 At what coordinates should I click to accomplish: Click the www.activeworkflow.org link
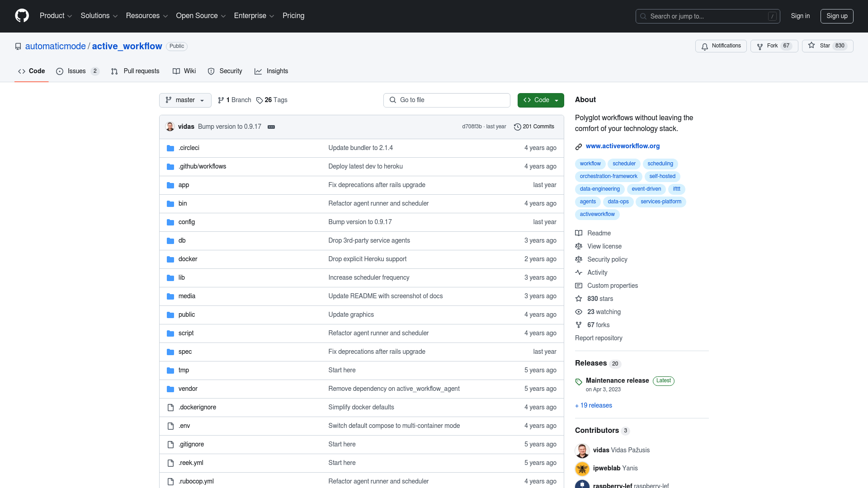(x=623, y=146)
